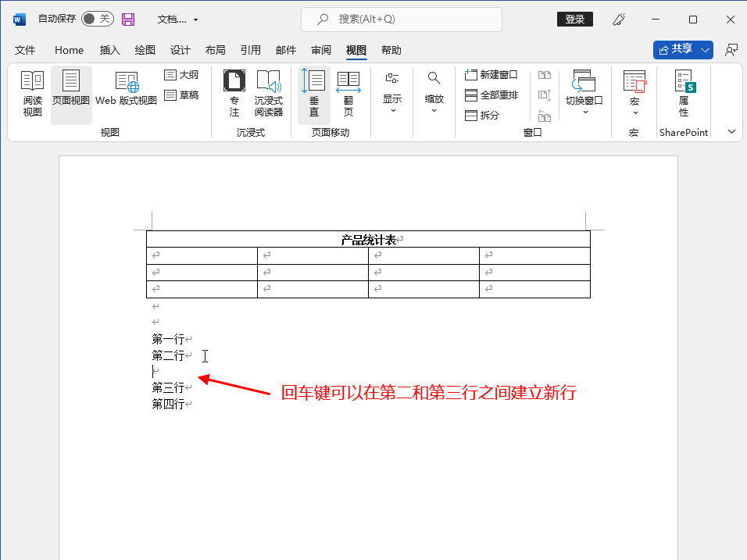Viewport: 747px width, 560px height.
Task: Open the 缩放 zoom dropdown
Action: pyautogui.click(x=434, y=94)
